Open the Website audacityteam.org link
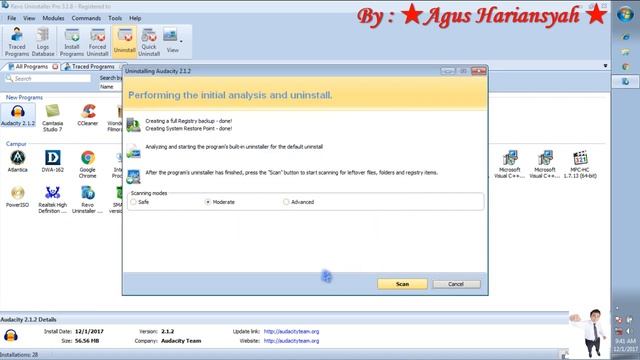Image resolution: width=640 pixels, height=360 pixels. click(x=291, y=341)
